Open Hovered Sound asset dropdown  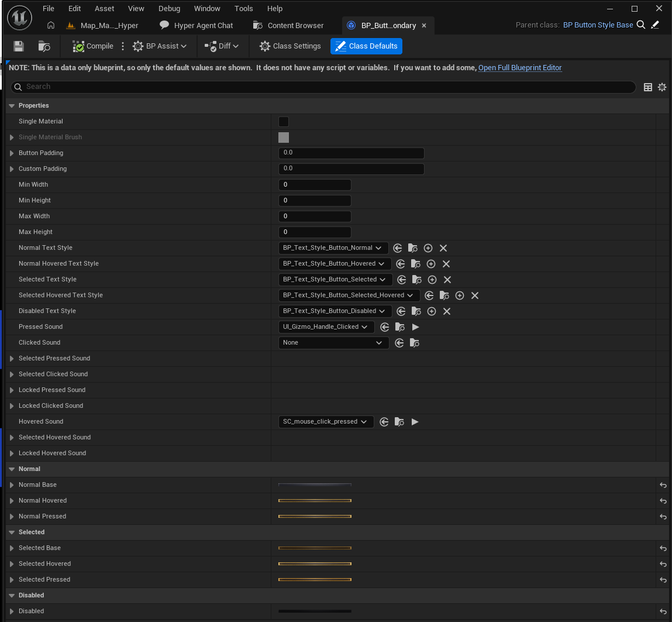(326, 422)
